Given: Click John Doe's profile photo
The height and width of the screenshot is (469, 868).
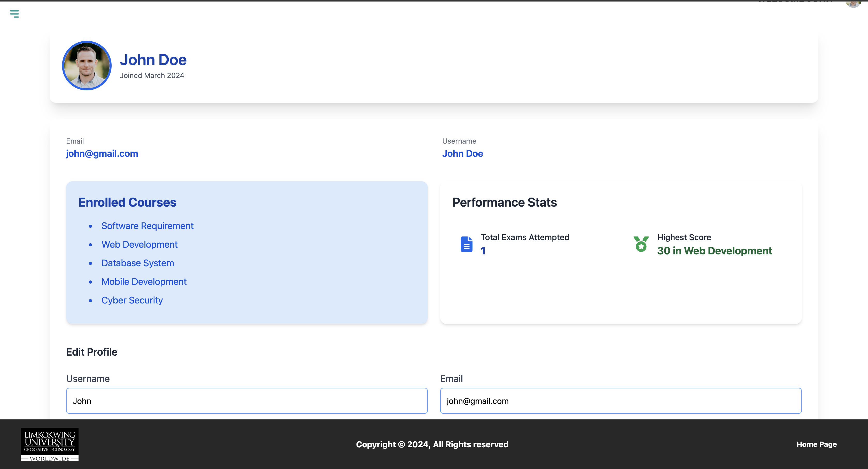Looking at the screenshot, I should (87, 66).
